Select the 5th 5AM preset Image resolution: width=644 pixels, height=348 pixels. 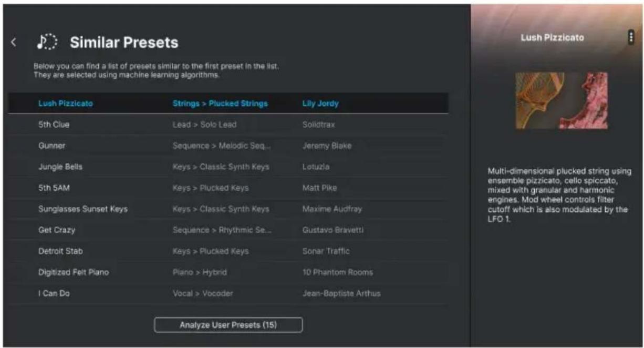[x=228, y=188]
